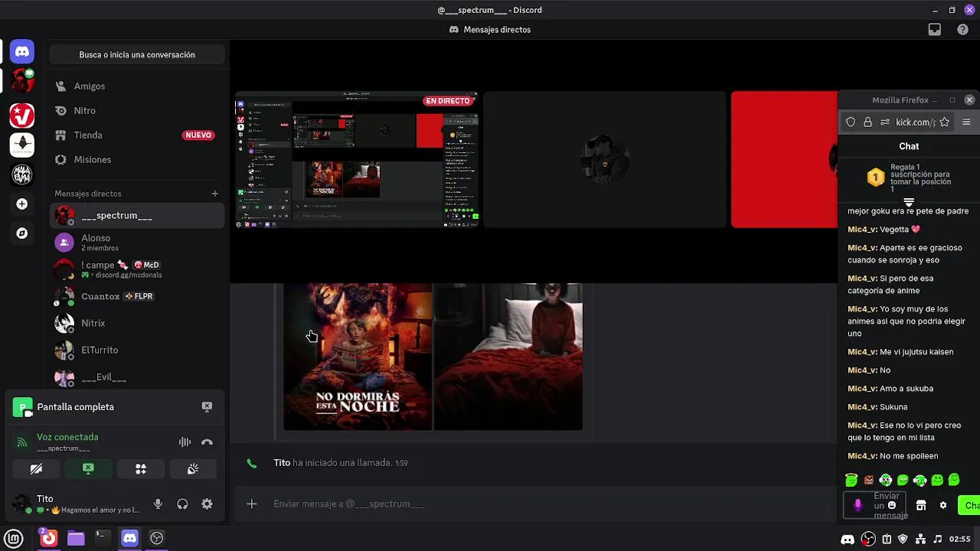The image size is (980, 551).
Task: Stop streaming via Pantalla completa stop icon
Action: click(207, 407)
